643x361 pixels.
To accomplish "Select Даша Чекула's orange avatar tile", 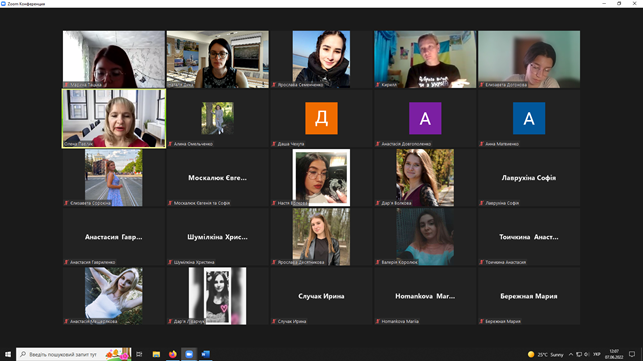I will [322, 118].
